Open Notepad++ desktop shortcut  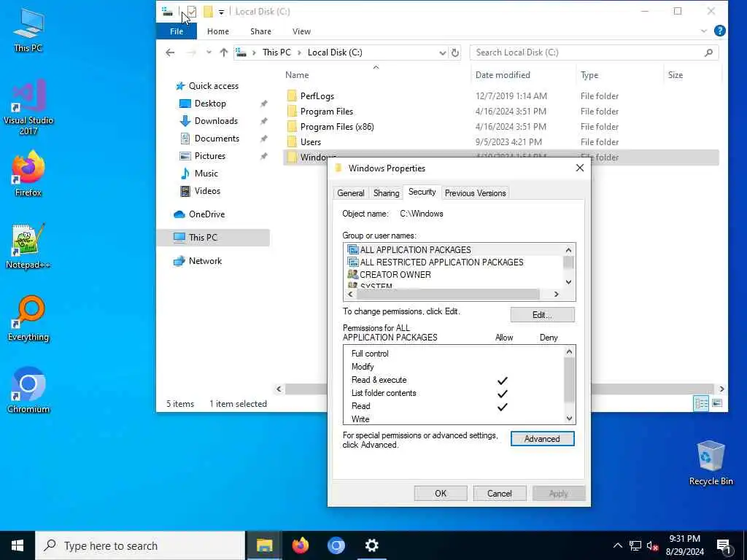pos(28,246)
